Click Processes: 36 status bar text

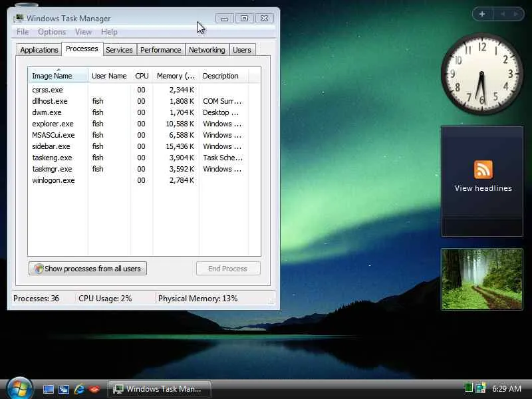point(36,299)
